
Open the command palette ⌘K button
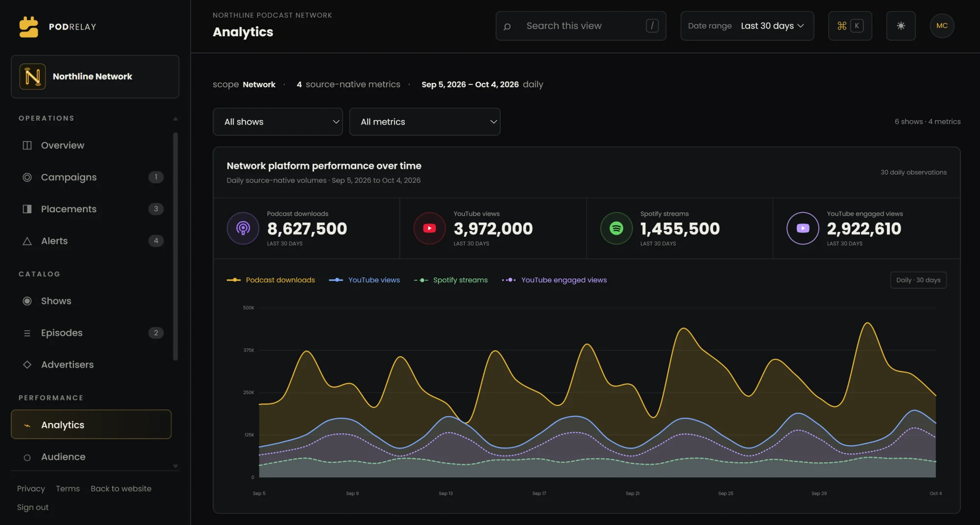click(850, 26)
